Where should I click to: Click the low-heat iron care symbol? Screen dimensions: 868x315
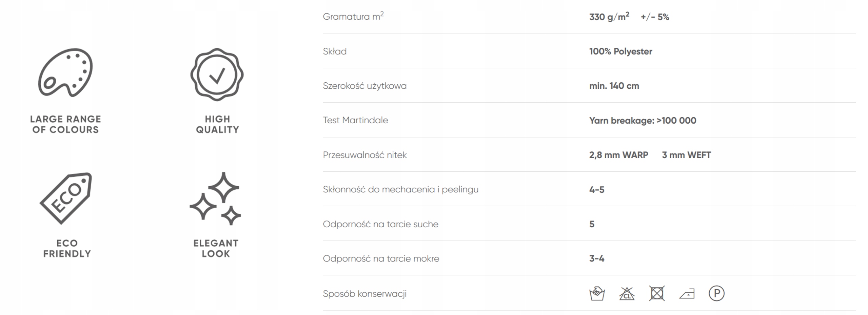point(687,294)
